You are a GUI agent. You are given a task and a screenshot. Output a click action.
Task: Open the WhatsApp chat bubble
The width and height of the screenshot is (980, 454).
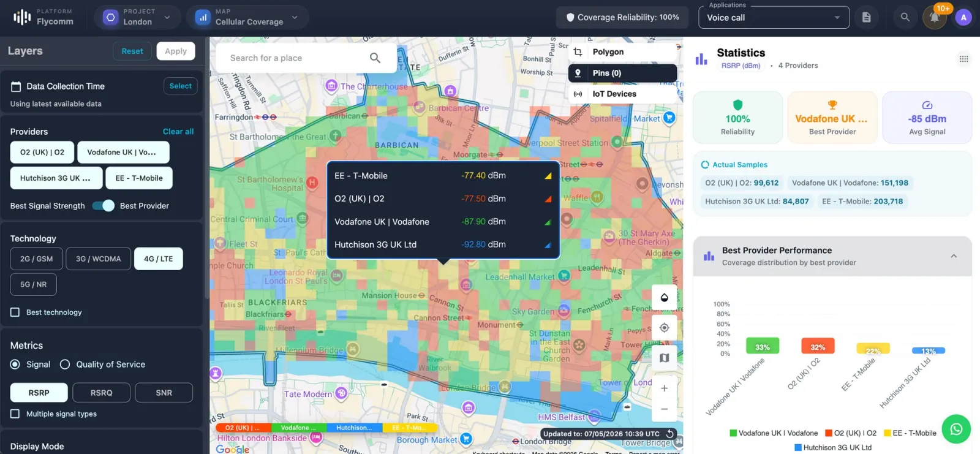click(956, 429)
